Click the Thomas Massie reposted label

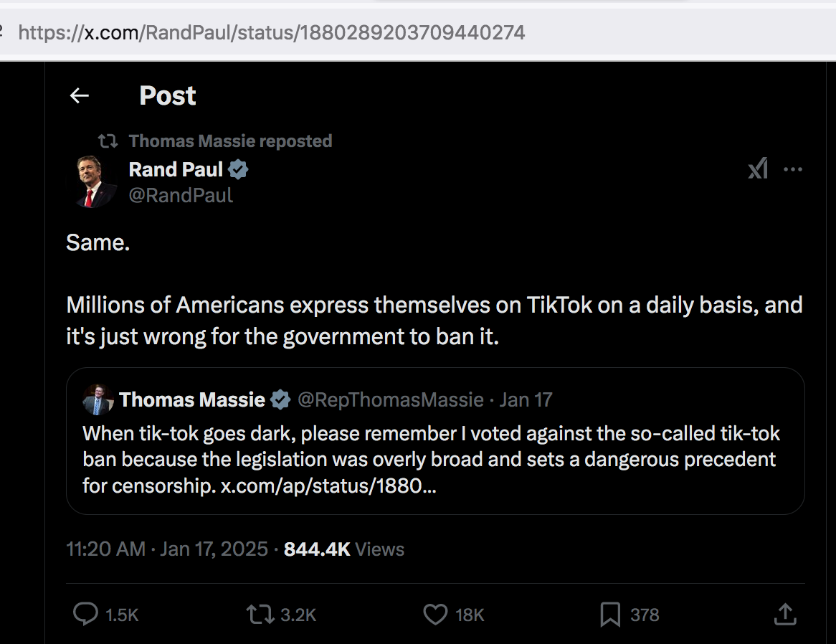coord(230,141)
